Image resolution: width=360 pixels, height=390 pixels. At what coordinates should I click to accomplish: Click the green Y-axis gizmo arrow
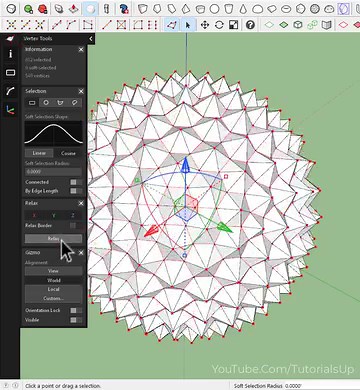click(x=224, y=227)
